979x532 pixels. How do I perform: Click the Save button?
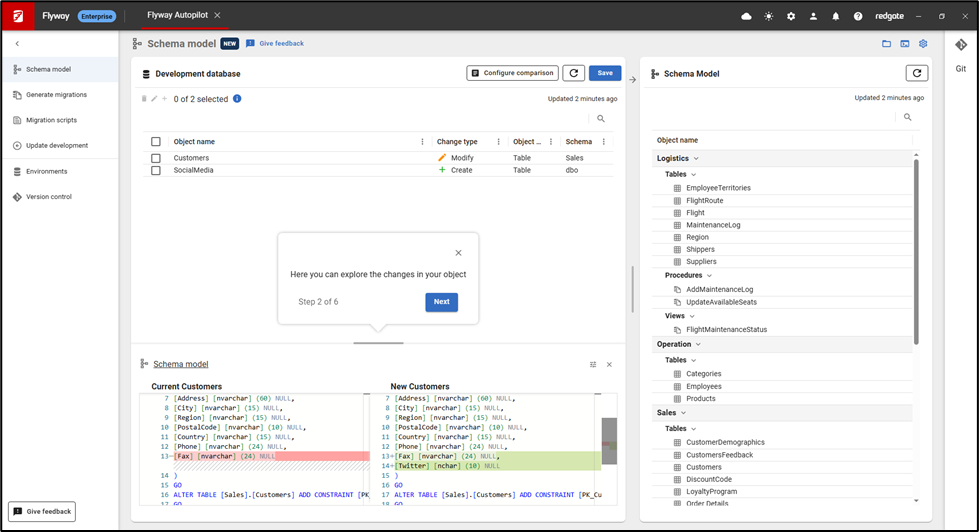[x=605, y=73]
